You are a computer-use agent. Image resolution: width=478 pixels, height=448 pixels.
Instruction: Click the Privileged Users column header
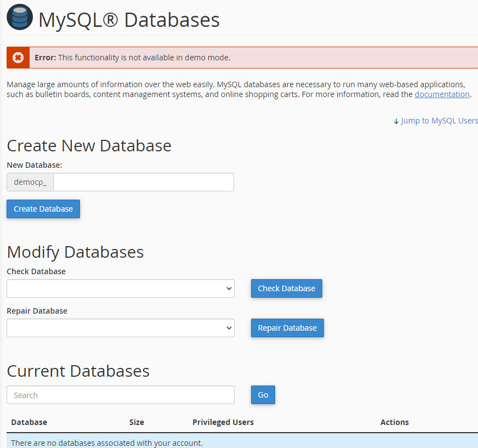(x=223, y=422)
